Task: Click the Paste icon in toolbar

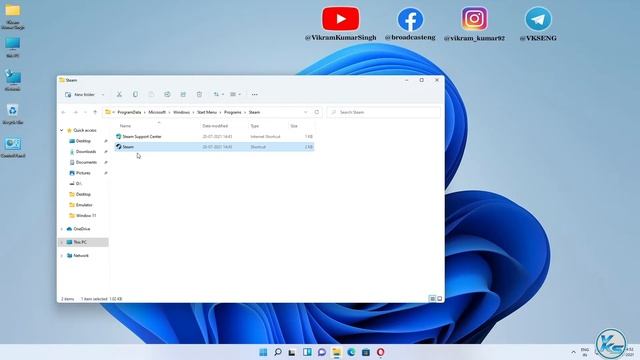Action: tap(151, 94)
